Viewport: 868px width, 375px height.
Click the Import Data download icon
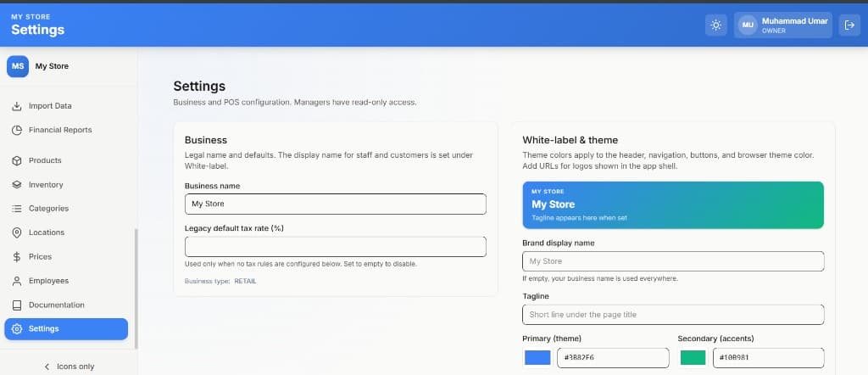pos(17,106)
